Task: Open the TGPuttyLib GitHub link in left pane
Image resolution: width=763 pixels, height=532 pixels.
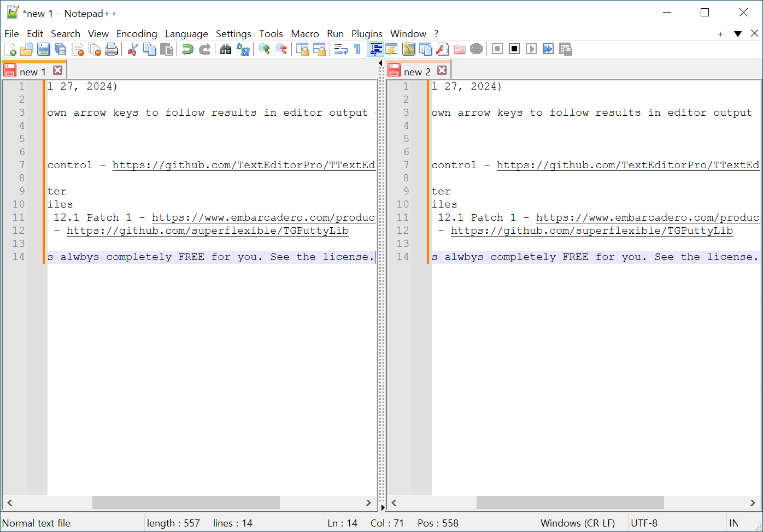Action: tap(208, 230)
